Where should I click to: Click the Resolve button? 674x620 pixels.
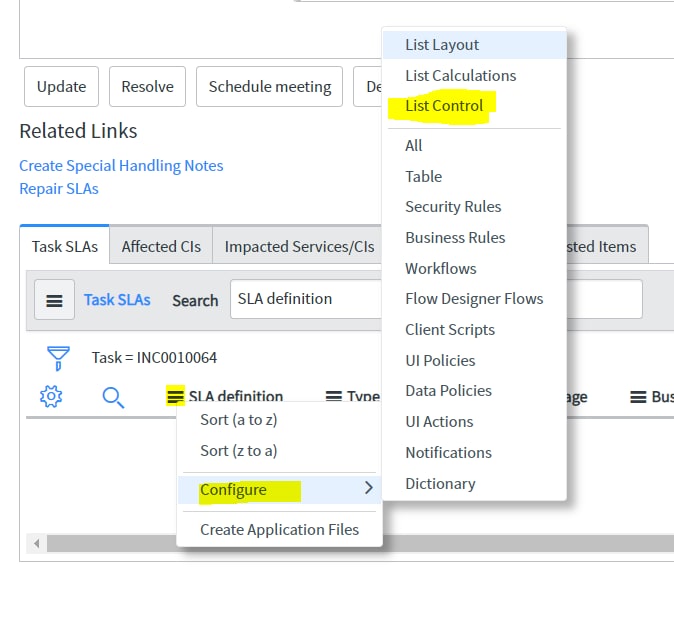click(147, 86)
